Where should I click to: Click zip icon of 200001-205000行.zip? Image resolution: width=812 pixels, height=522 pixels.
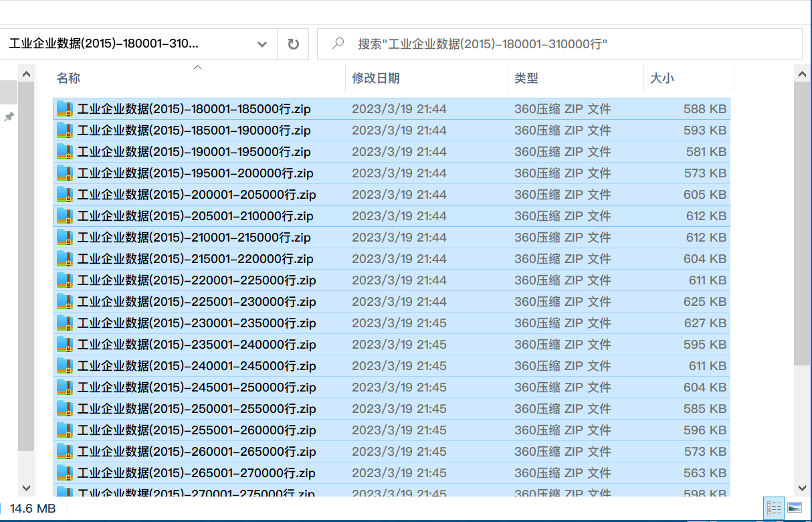64,195
